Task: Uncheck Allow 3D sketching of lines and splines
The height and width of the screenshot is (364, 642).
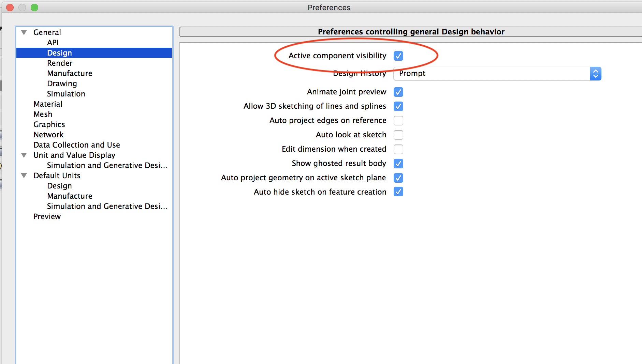Action: point(398,106)
